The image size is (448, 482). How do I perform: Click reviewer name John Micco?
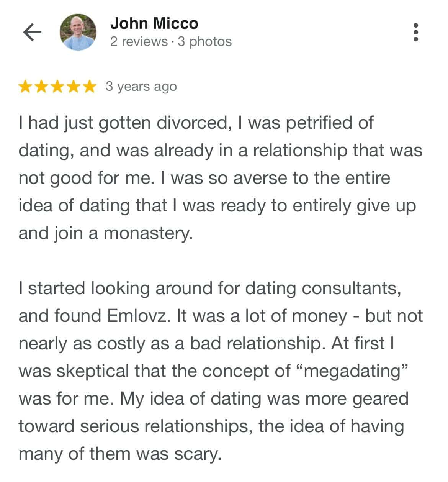point(154,23)
